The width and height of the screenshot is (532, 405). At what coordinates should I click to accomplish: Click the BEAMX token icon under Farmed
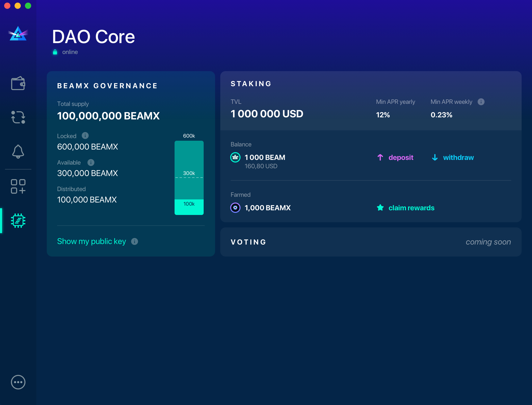pyautogui.click(x=235, y=207)
